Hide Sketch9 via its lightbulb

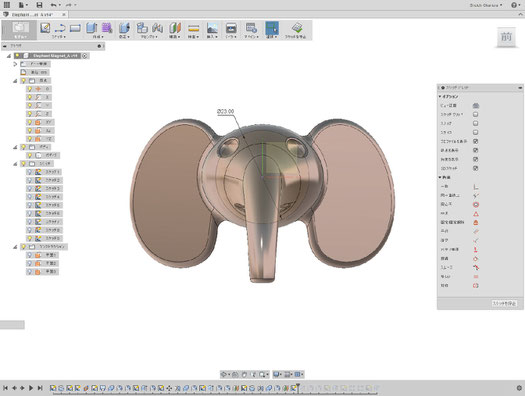coord(30,238)
